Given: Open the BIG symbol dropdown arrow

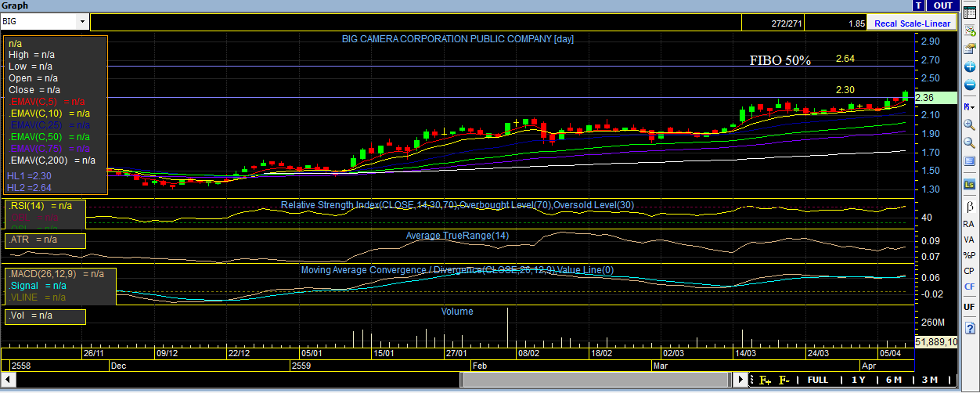Looking at the screenshot, I should pos(82,22).
